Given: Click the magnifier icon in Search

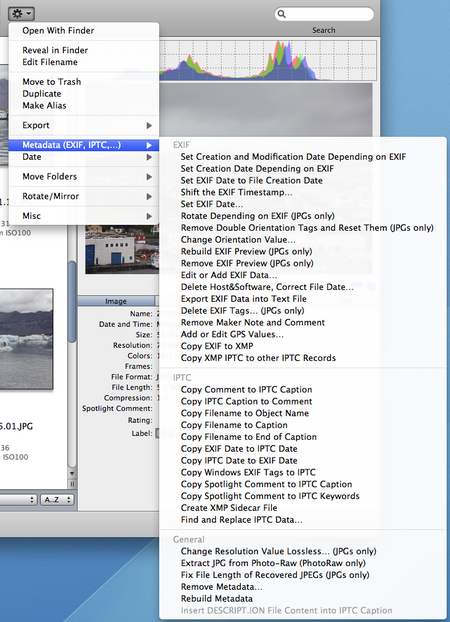Looking at the screenshot, I should (x=282, y=14).
